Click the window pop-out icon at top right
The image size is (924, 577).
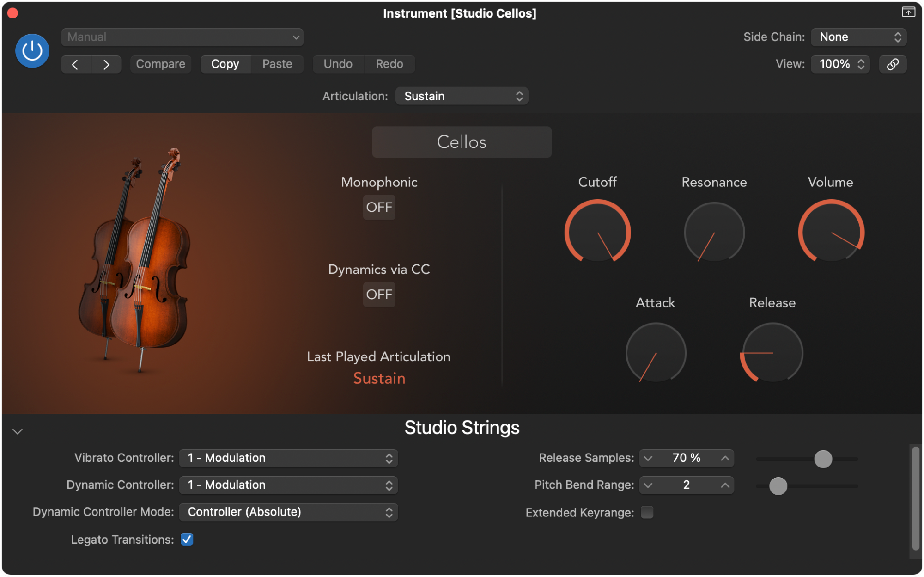coord(908,12)
